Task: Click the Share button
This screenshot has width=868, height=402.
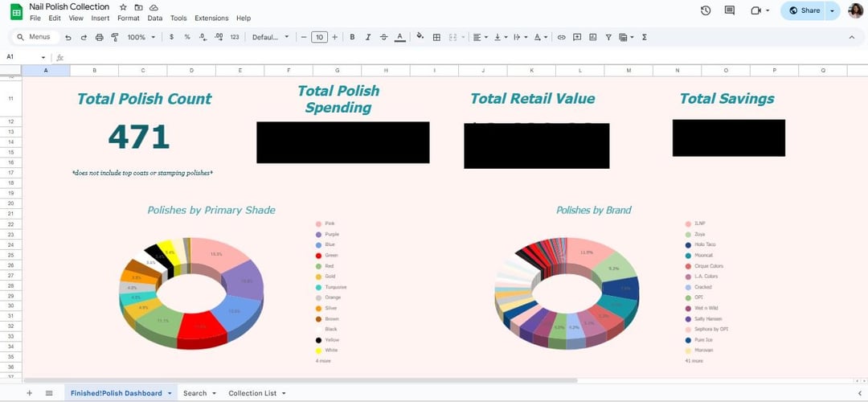Action: point(805,10)
